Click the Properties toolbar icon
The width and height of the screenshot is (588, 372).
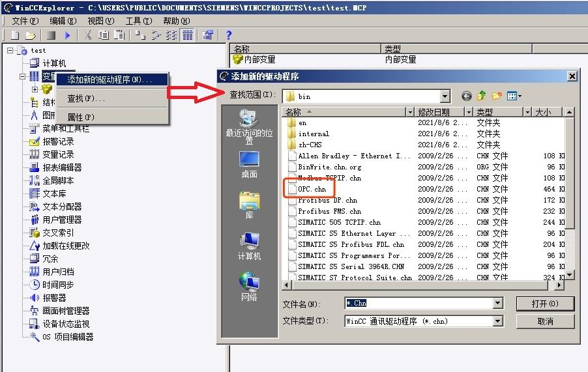coord(208,35)
